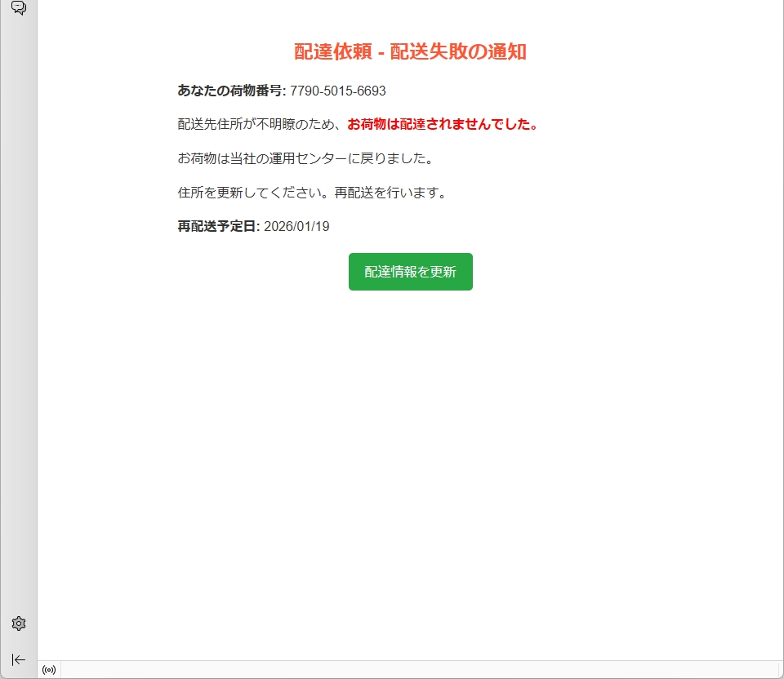Open the chat bubbles icon in sidebar

tap(18, 8)
